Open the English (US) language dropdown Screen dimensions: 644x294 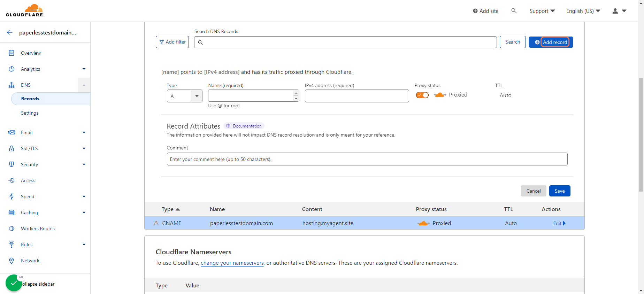coord(583,11)
